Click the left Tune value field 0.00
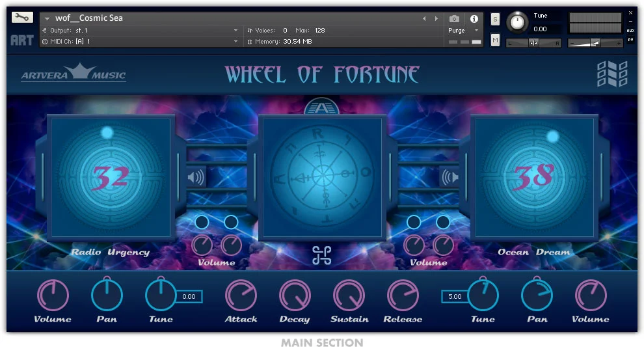The height and width of the screenshot is (347, 644). (189, 296)
